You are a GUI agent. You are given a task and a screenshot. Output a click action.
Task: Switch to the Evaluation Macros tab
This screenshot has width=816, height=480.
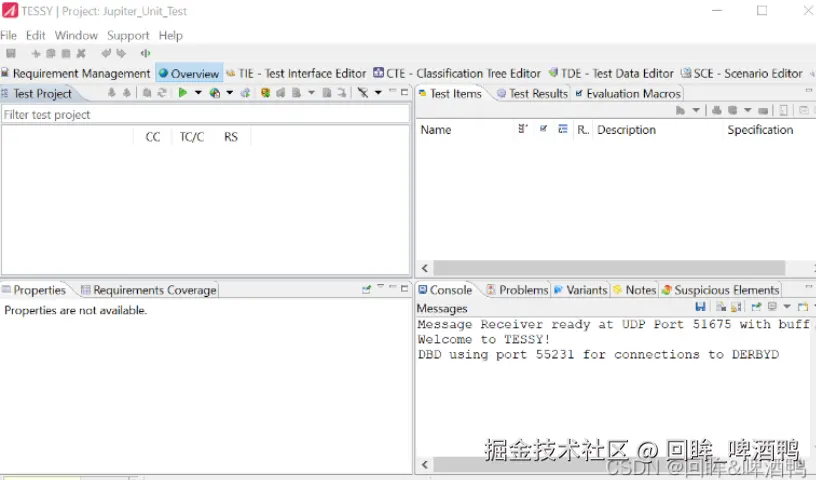click(x=628, y=94)
